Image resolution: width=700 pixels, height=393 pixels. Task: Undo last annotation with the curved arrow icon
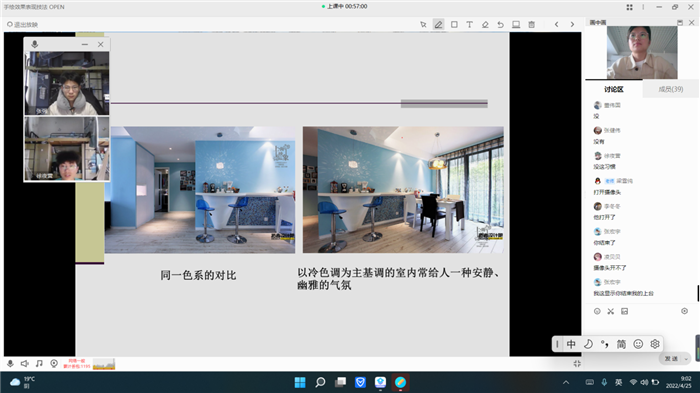click(x=500, y=25)
